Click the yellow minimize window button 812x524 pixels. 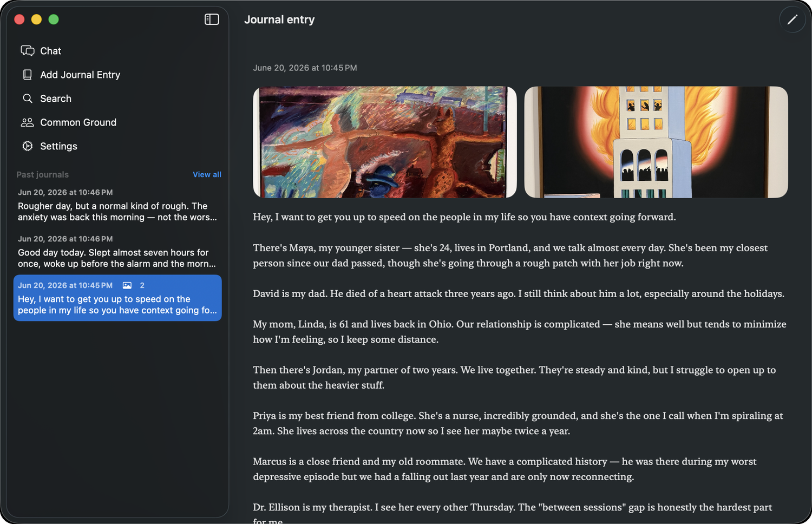36,19
